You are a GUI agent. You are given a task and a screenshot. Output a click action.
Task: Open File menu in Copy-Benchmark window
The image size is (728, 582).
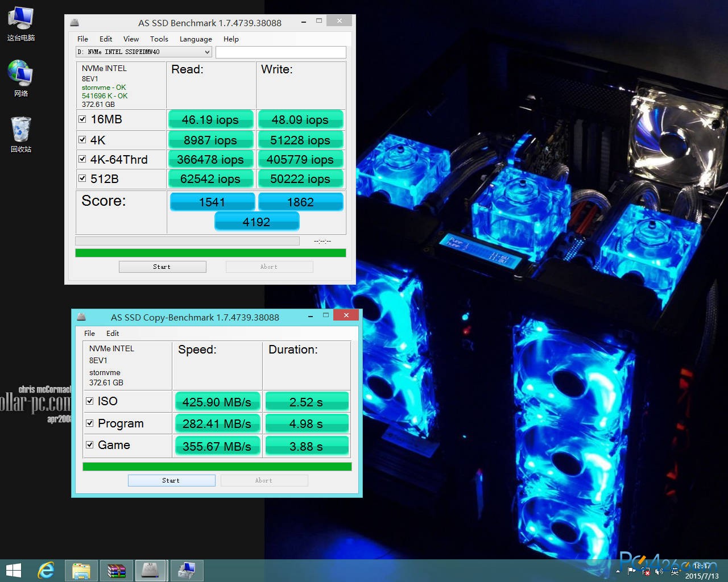[89, 333]
